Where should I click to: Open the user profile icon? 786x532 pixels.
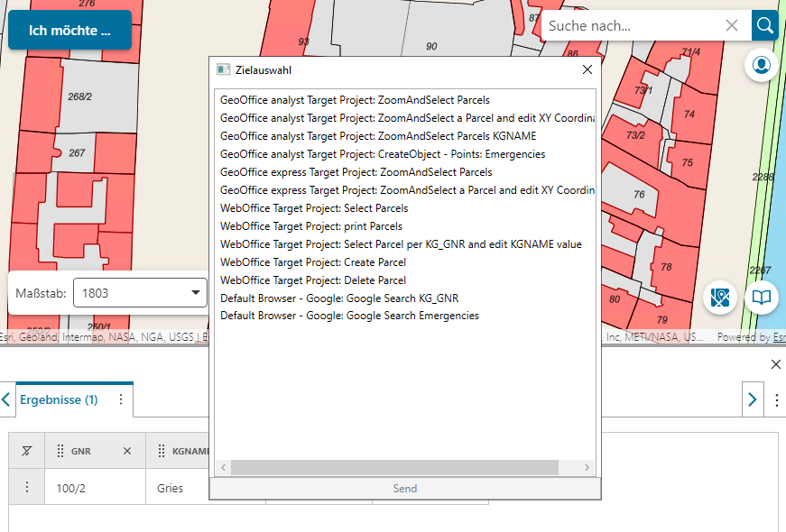762,66
